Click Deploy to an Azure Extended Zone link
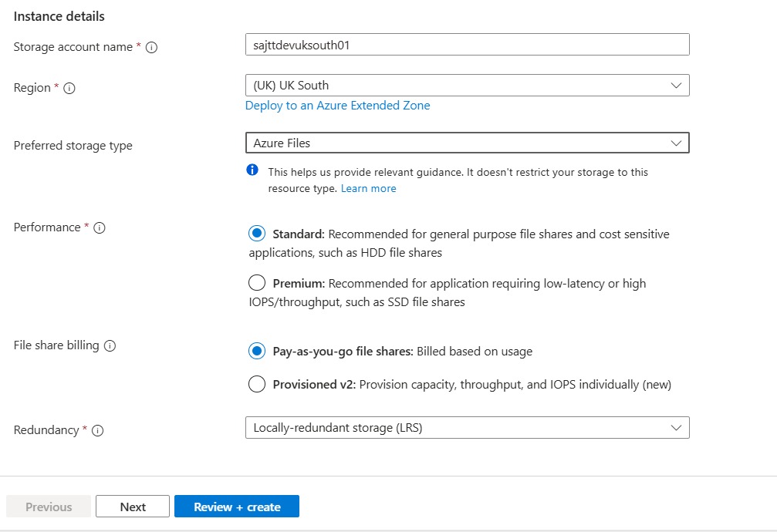 tap(337, 106)
